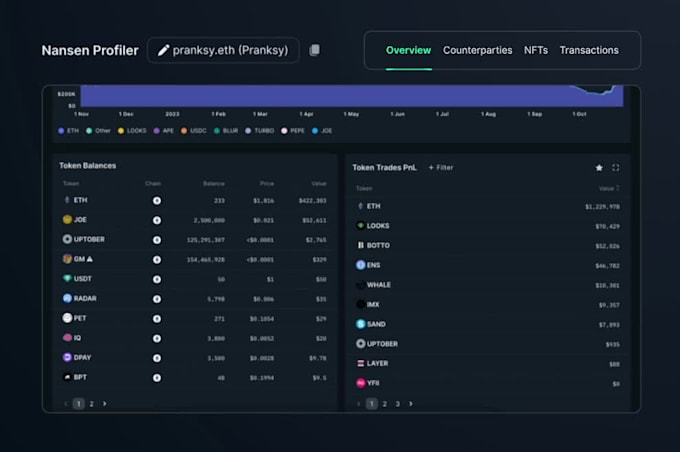Click the UPTOBER row in Token Trades PnL
680x452 pixels.
pyautogui.click(x=487, y=344)
